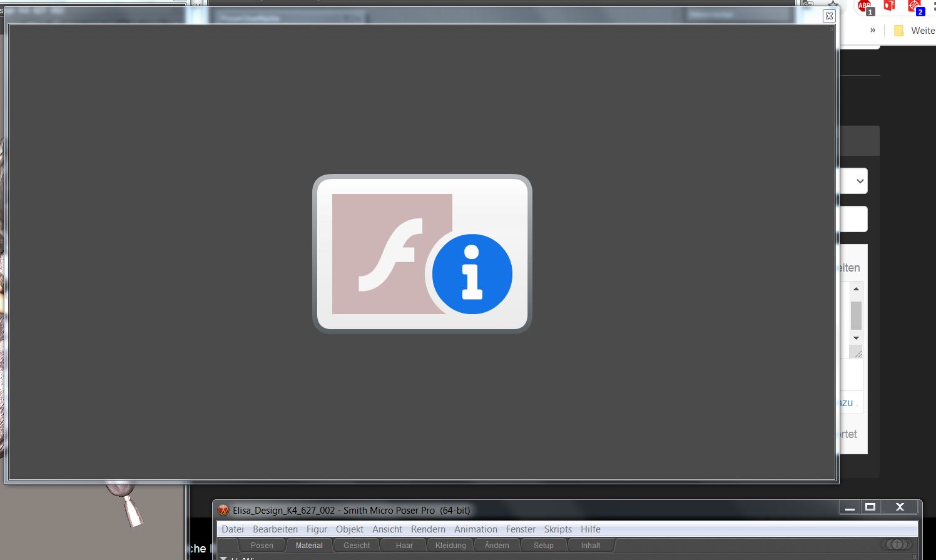Click the red extension icon with badge 2
Viewport: 936px width, 560px height.
click(x=916, y=7)
